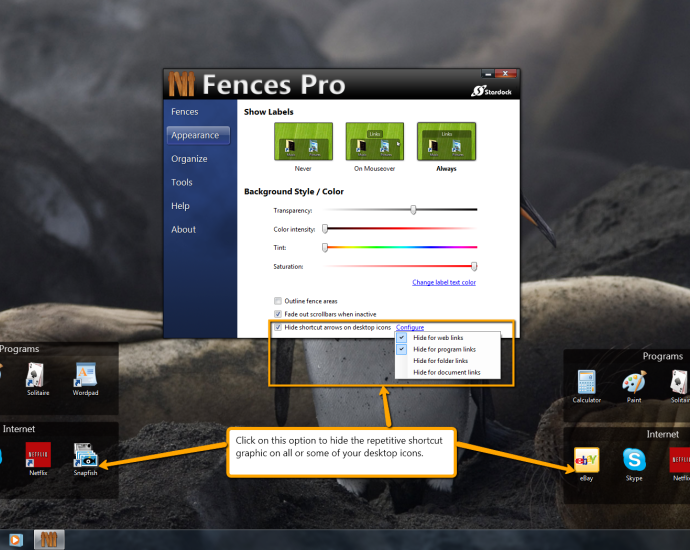The height and width of the screenshot is (550, 690).
Task: Click the left Internet fence title
Action: (x=19, y=429)
